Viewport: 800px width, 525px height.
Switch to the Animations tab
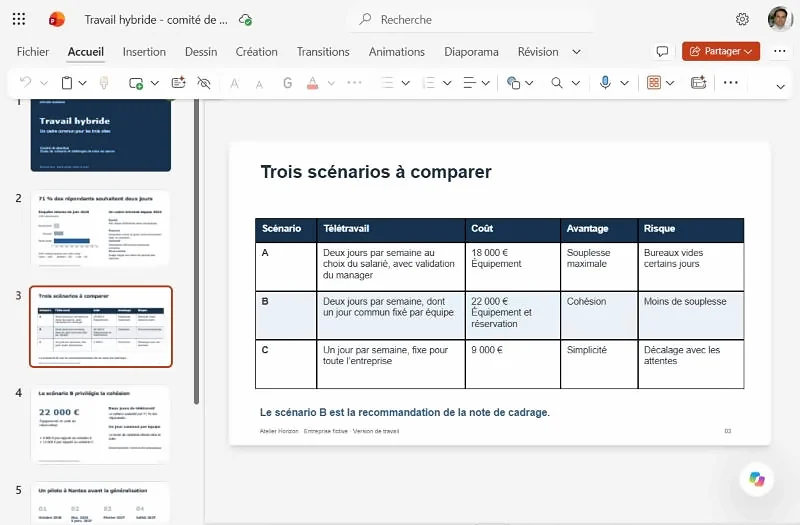click(x=396, y=52)
